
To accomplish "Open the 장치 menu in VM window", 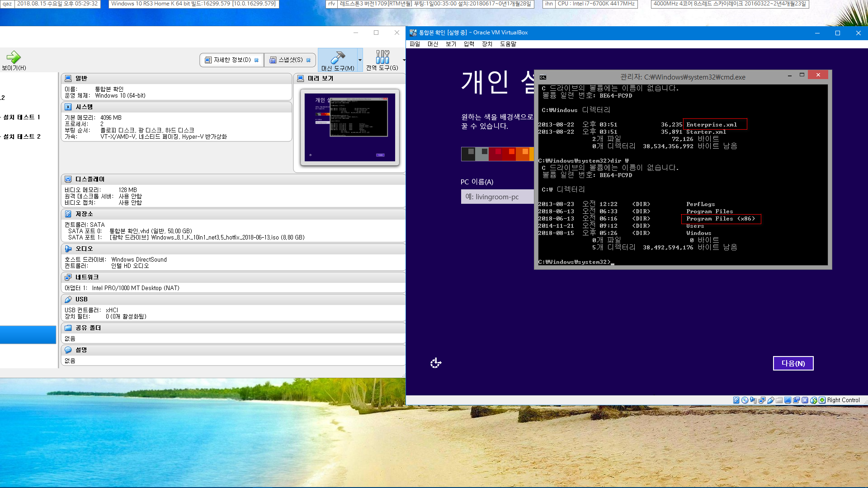I will click(x=487, y=44).
